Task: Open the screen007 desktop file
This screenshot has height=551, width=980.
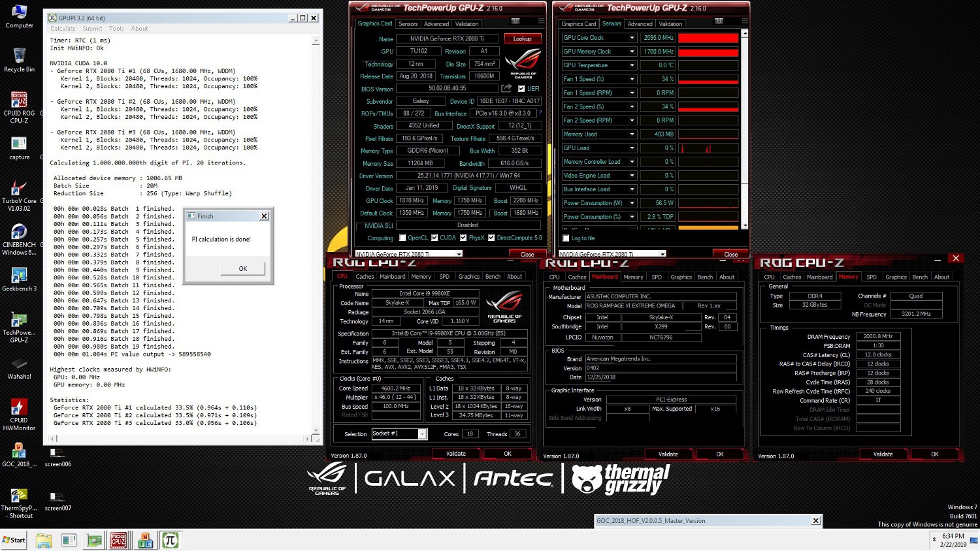Action: click(57, 501)
